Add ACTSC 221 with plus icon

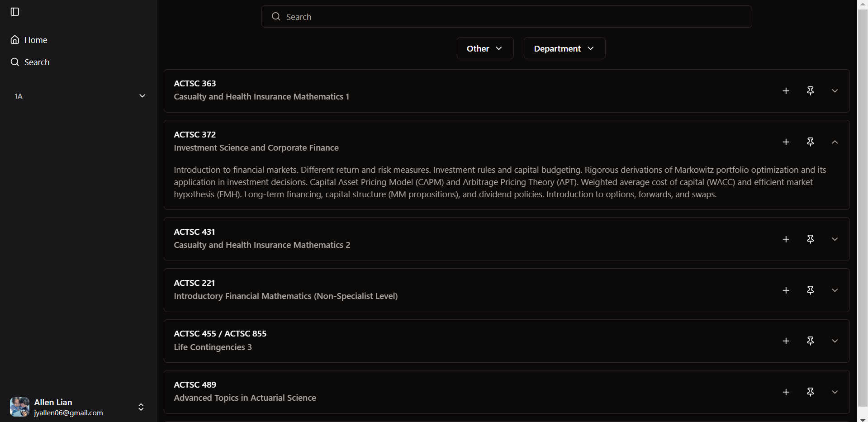(786, 290)
